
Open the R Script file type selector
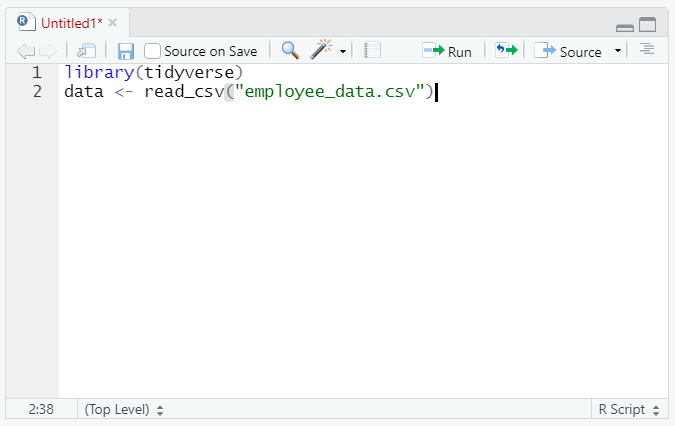tap(629, 409)
